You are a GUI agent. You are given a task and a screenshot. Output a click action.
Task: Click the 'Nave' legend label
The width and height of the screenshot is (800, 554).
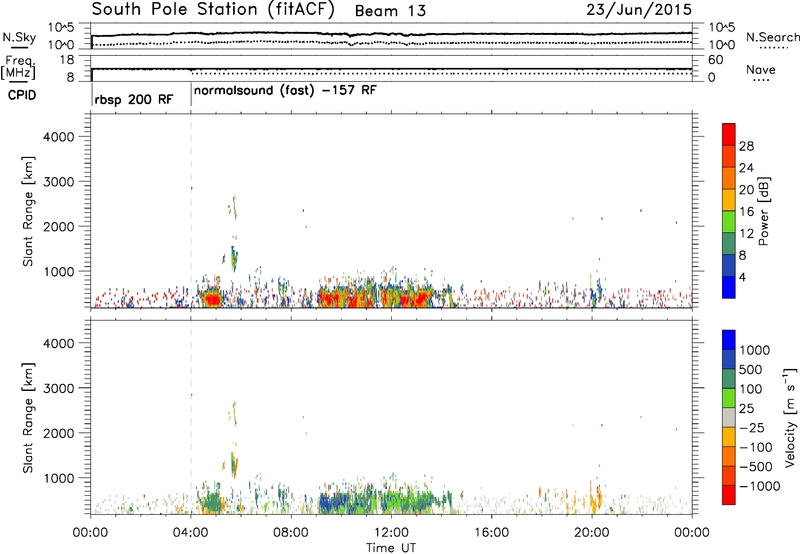pos(761,70)
